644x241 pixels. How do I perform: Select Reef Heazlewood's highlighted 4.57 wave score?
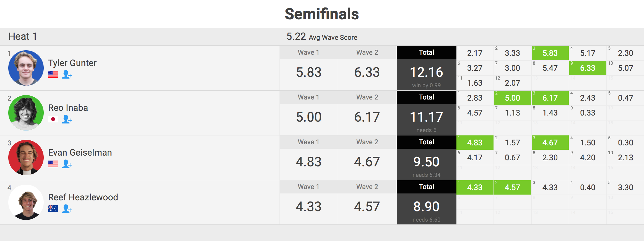pos(512,187)
